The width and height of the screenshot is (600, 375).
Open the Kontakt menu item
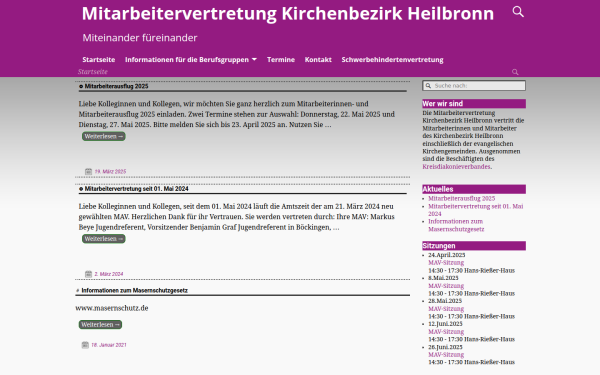coord(318,60)
